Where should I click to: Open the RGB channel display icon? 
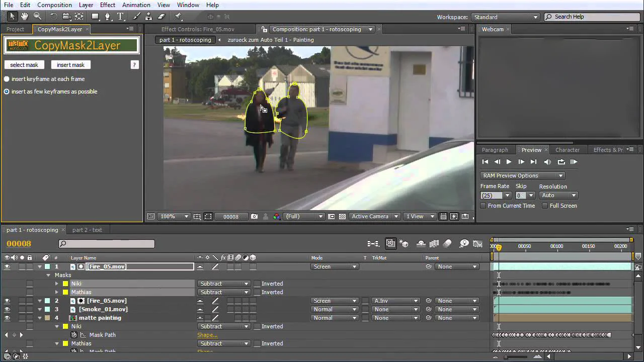(x=277, y=216)
